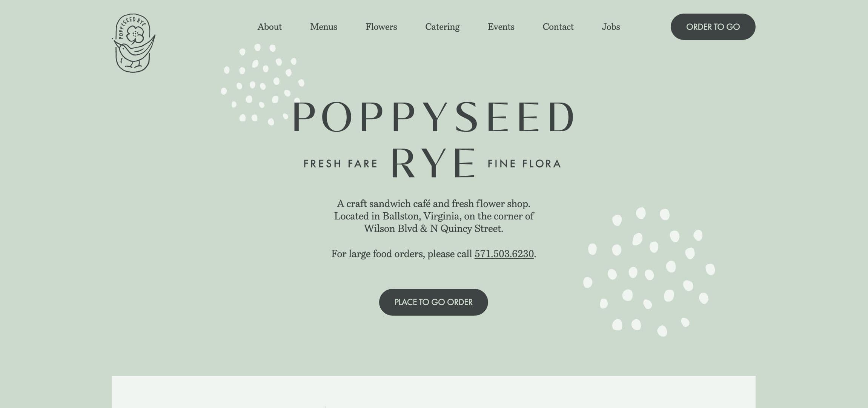This screenshot has height=408, width=868.
Task: Click the FINE FLORA tagline
Action: click(524, 164)
